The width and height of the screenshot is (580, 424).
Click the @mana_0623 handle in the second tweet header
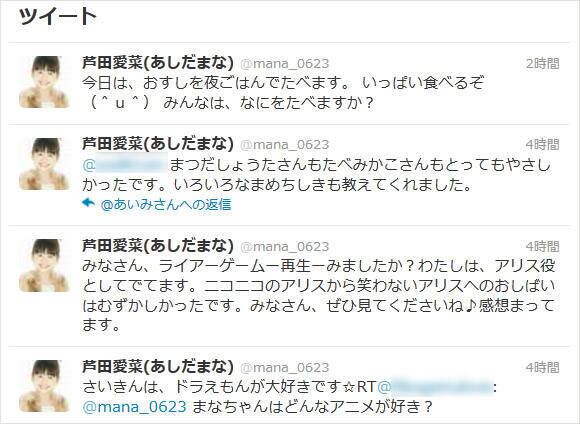pos(284,145)
